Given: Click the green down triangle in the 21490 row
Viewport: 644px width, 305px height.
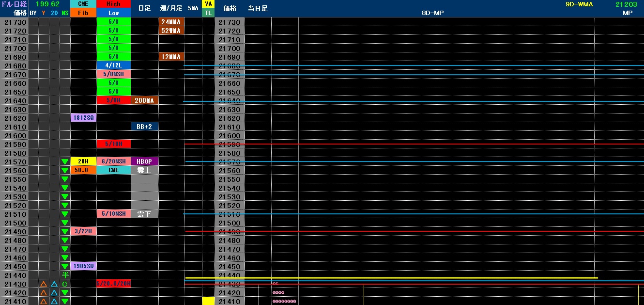Looking at the screenshot, I should point(65,231).
